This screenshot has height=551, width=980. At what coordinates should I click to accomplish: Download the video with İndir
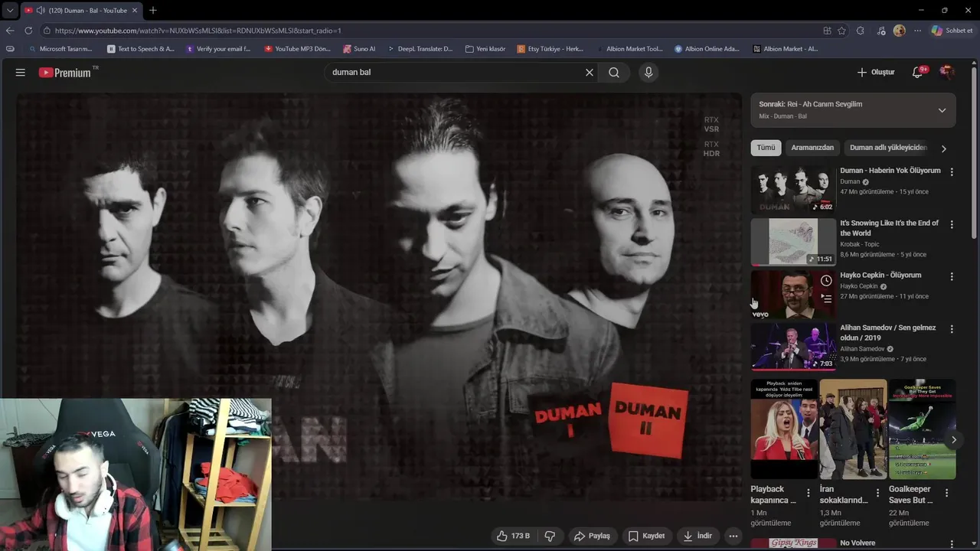tap(697, 536)
